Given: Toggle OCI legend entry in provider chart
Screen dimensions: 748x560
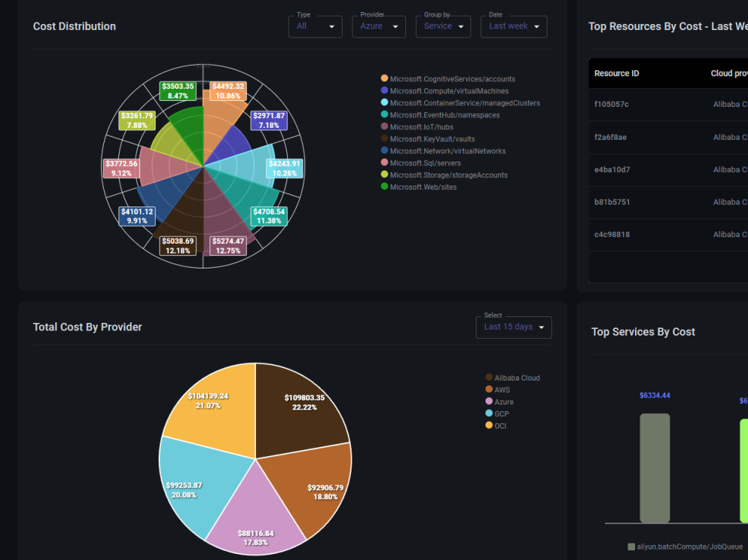Looking at the screenshot, I should coord(496,425).
